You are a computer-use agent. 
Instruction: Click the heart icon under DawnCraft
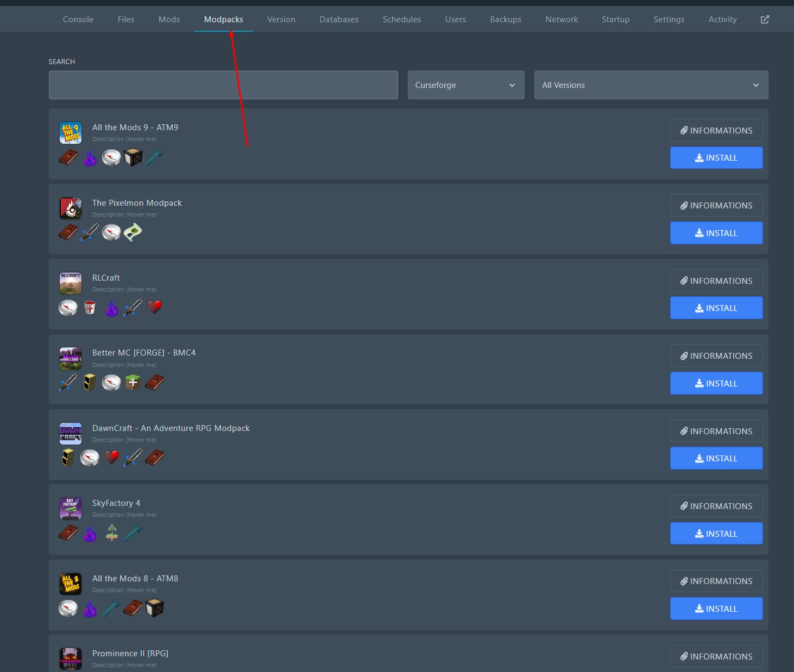(111, 458)
